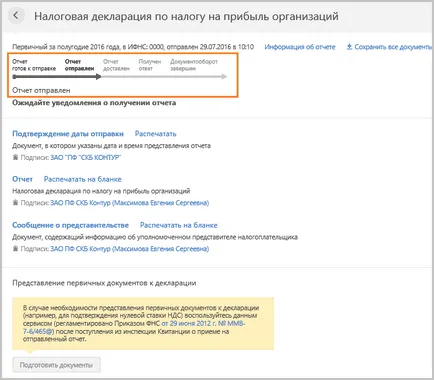Open the Максимова signature under Отчет

[130, 203]
